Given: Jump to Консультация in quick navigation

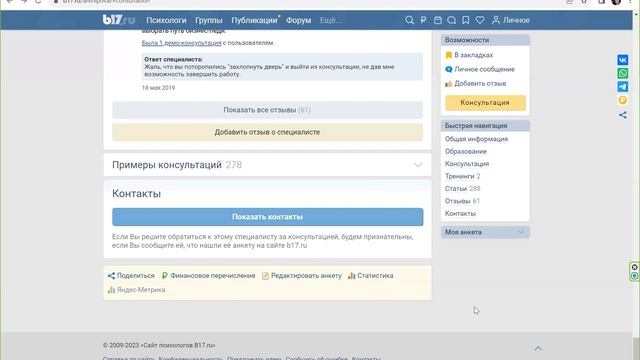Looking at the screenshot, I should pos(467,164).
